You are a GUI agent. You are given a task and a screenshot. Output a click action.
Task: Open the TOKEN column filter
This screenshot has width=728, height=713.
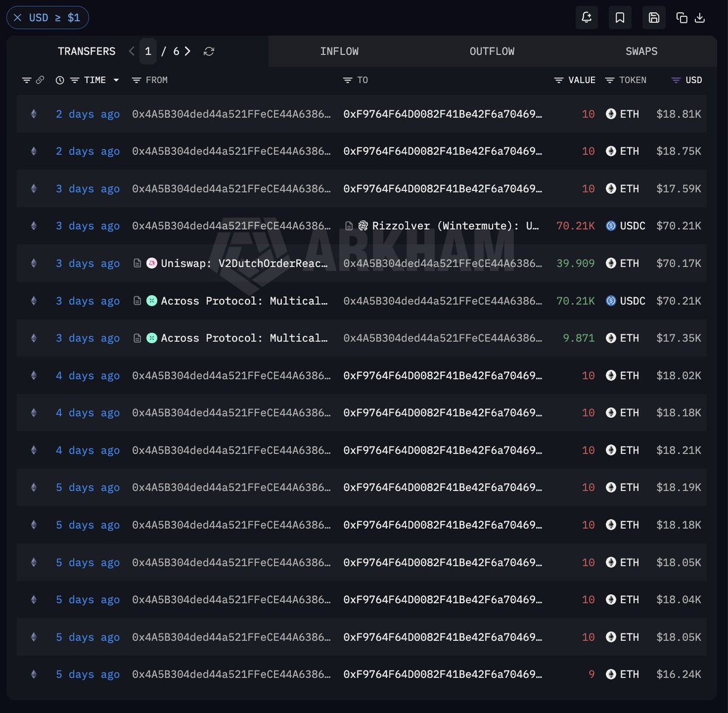[x=610, y=80]
